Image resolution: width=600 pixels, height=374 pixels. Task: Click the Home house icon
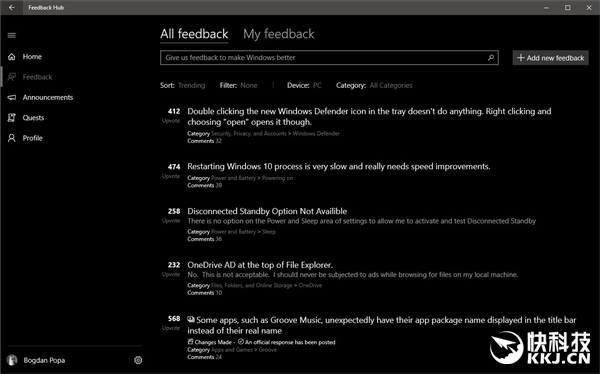point(11,57)
